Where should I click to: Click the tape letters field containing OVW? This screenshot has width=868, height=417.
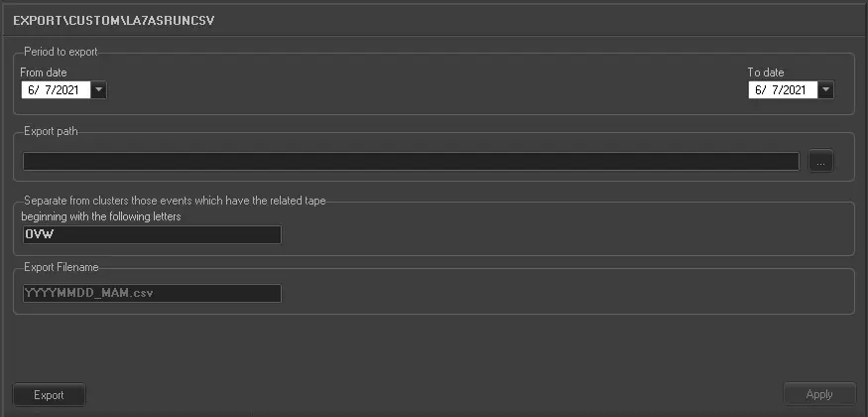(x=151, y=234)
